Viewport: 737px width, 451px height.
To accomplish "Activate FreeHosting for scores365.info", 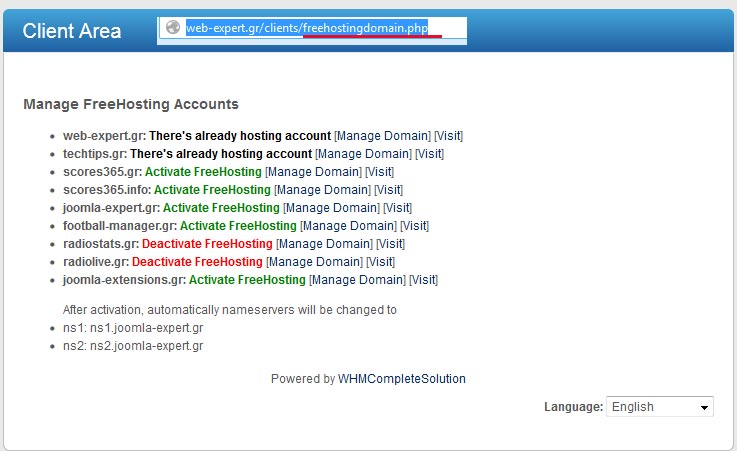I will (x=212, y=190).
